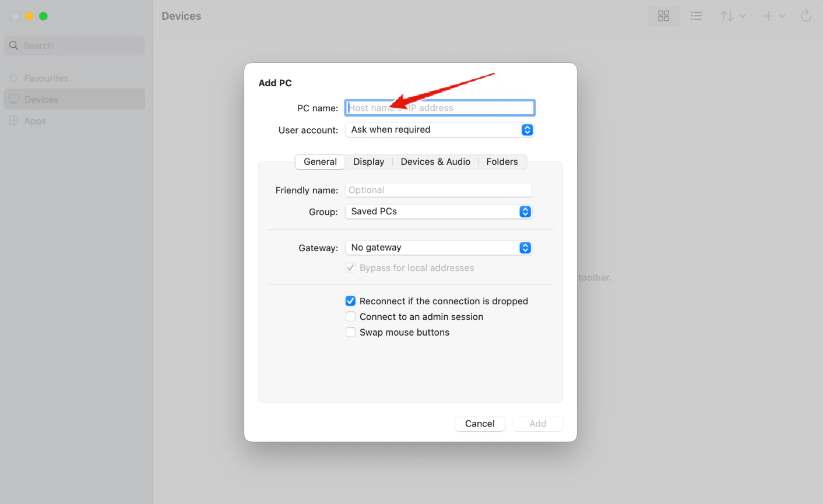
Task: Enable Connect to an admin session
Action: 350,316
